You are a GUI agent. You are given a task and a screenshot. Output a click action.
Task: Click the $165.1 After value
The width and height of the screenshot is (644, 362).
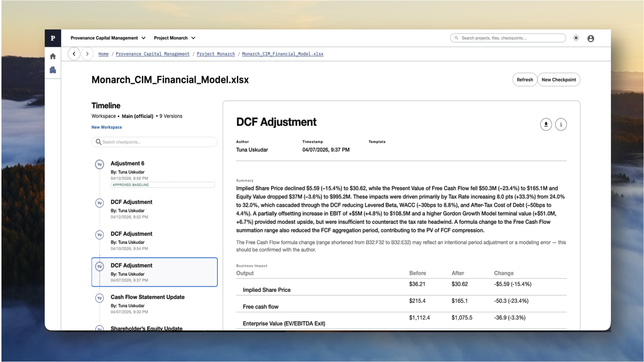pos(460,301)
